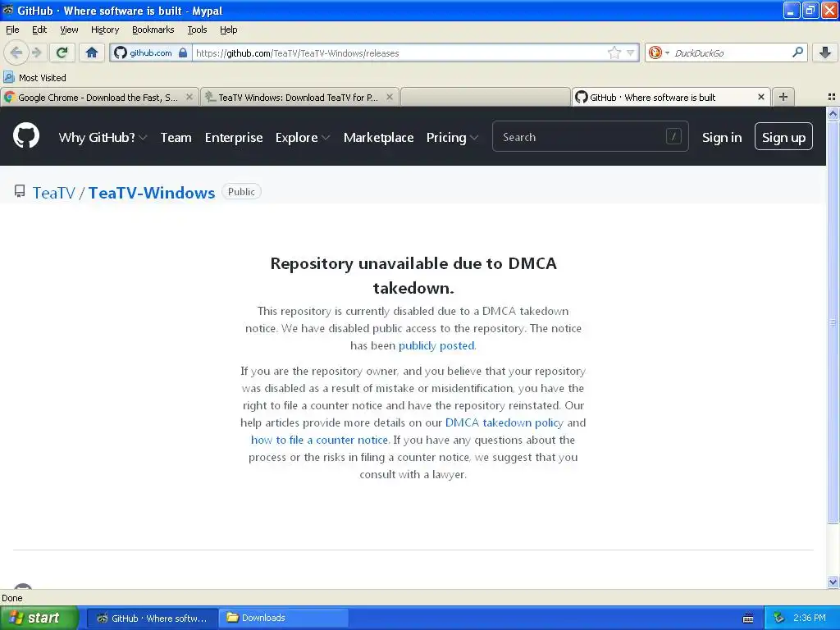The image size is (840, 630).
Task: Open the address bar history dropdown arrow
Action: [631, 52]
